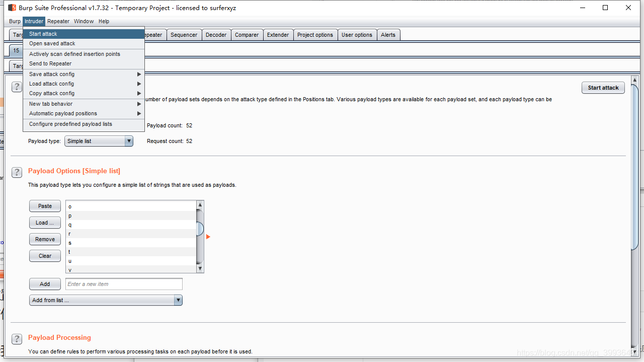Choose Send to Repeater menu entry
Viewport: 644px width, 362px height.
pos(84,63)
